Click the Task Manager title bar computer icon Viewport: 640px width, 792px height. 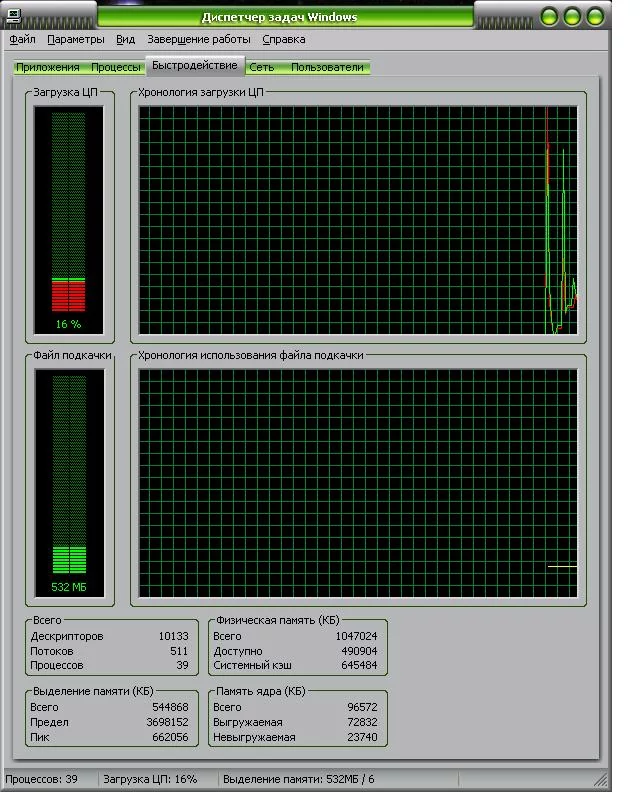point(14,16)
